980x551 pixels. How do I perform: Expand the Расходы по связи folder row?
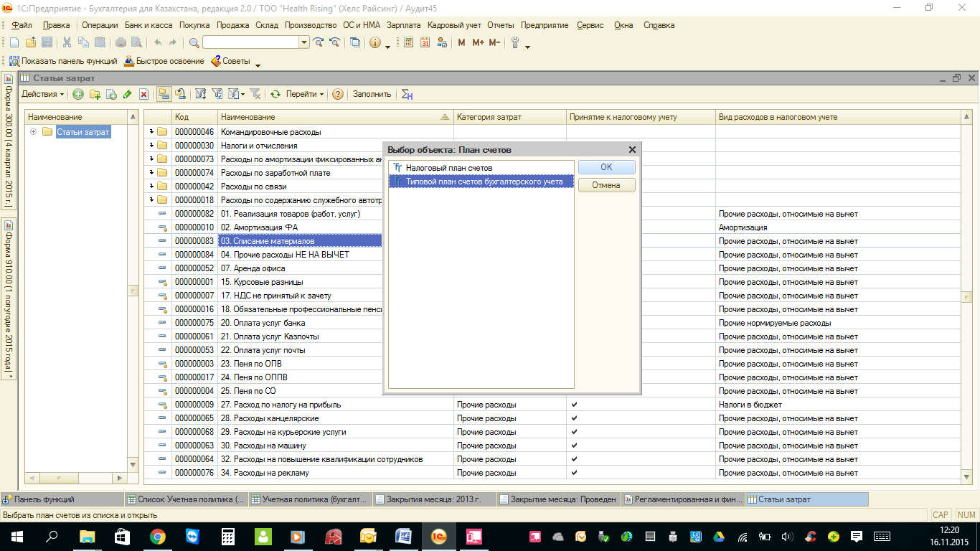coord(151,187)
